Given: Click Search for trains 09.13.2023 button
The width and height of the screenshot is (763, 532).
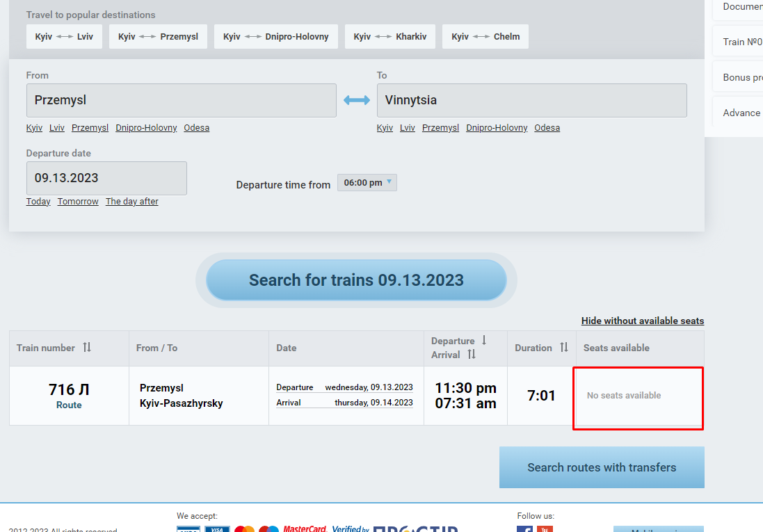Looking at the screenshot, I should click(x=356, y=280).
